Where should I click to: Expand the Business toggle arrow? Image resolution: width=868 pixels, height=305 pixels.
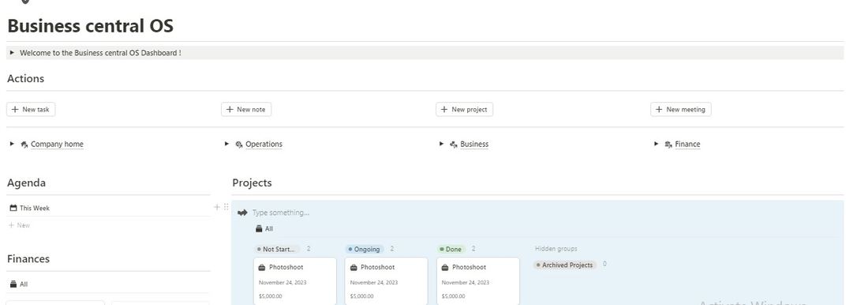442,144
